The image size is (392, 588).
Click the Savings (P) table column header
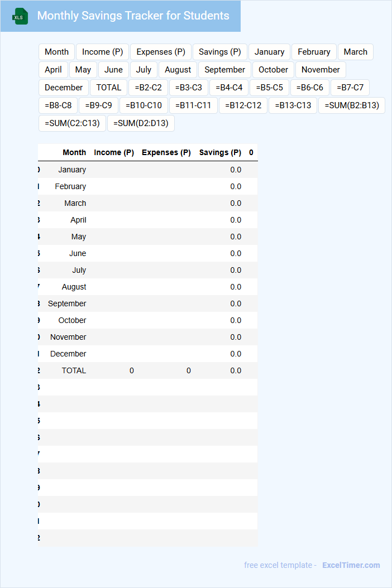pyautogui.click(x=220, y=152)
